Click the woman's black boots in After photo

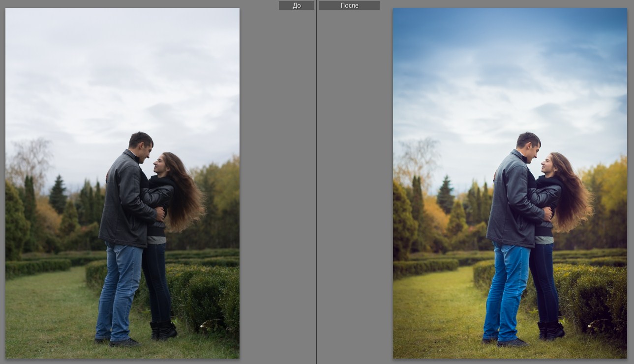550,331
